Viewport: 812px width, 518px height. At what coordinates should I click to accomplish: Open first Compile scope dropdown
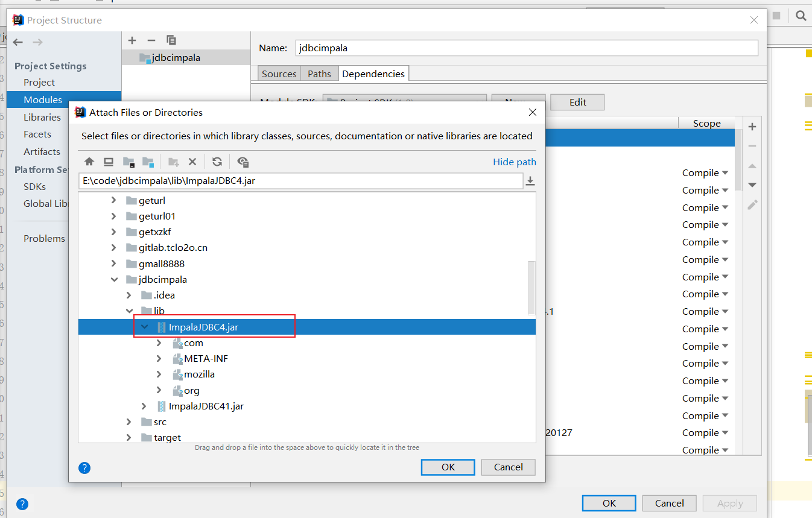point(705,172)
